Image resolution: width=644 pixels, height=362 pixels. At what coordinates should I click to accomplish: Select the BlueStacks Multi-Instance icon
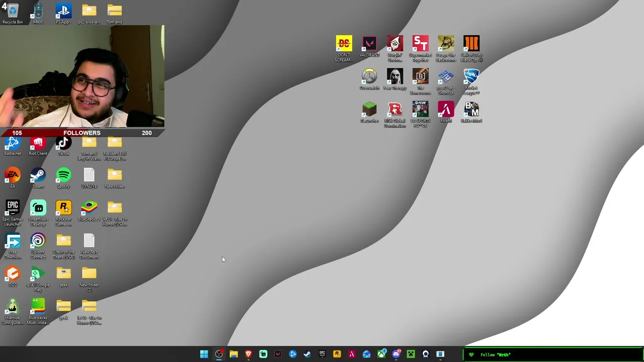[x=38, y=312]
